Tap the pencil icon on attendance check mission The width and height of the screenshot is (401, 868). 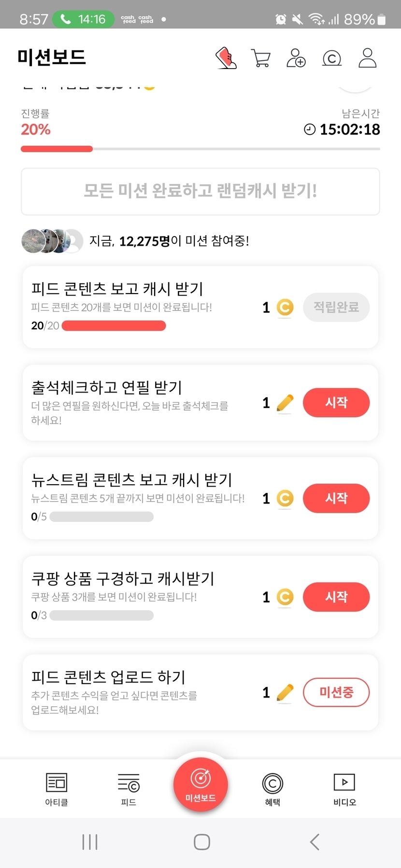click(x=285, y=403)
